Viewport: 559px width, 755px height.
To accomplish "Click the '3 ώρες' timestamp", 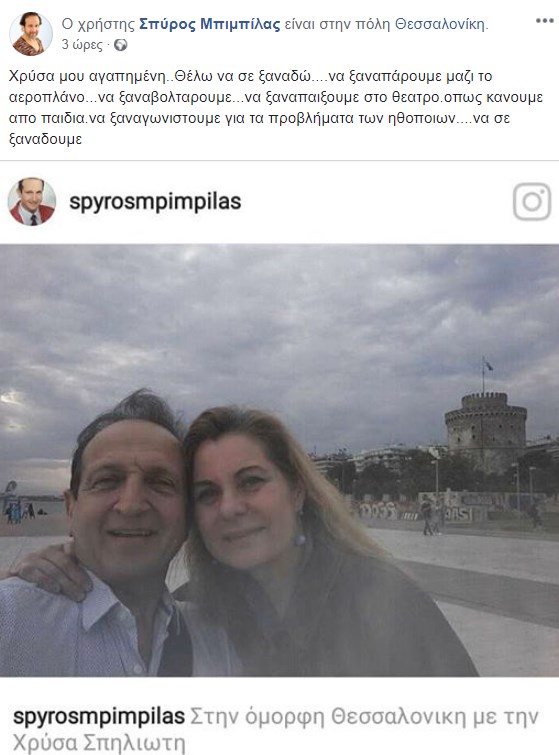I will [x=82, y=45].
